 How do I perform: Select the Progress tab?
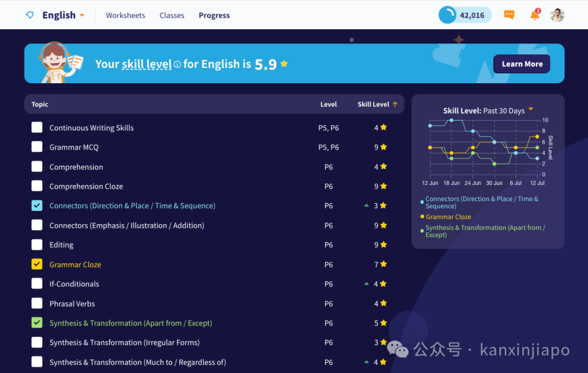214,15
